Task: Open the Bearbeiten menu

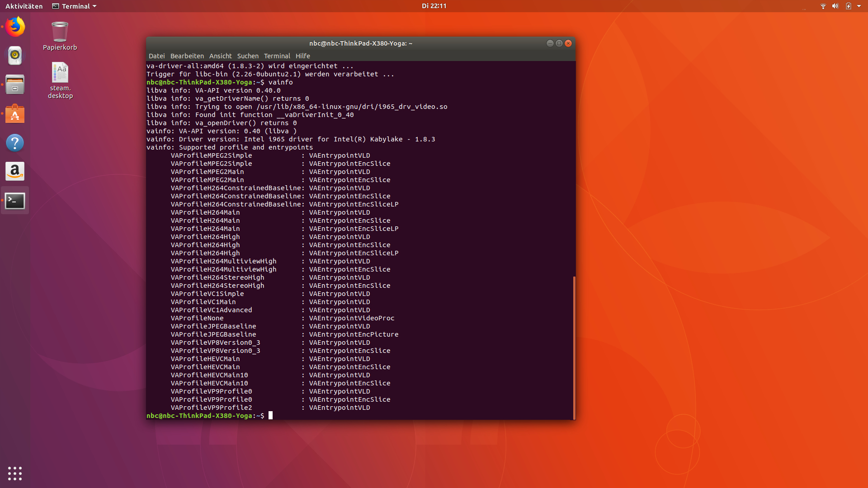Action: pos(187,56)
